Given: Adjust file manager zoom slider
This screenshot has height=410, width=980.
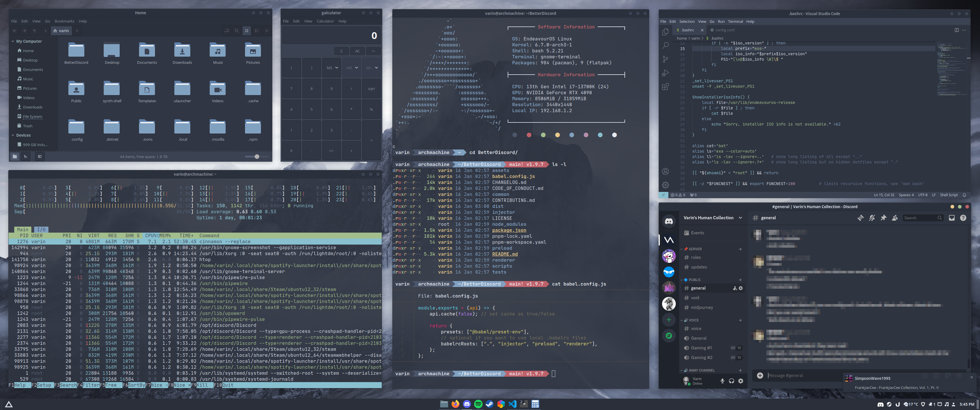Looking at the screenshot, I should (257, 156).
